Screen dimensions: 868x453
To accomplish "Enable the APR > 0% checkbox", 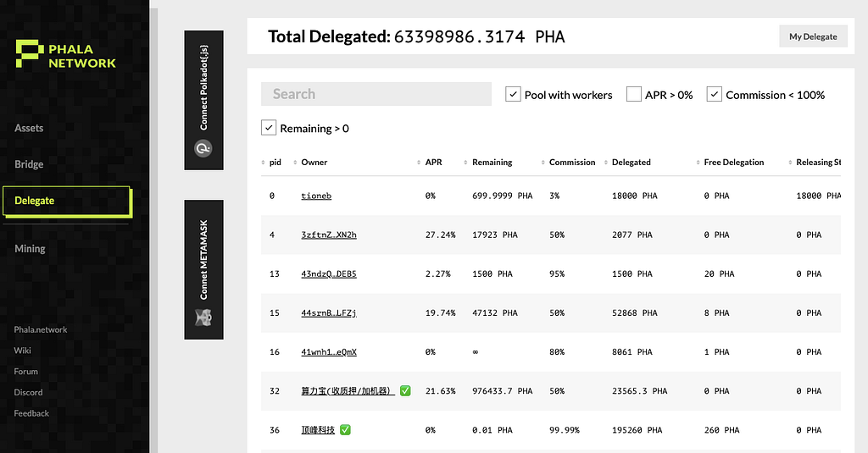I will pos(634,94).
